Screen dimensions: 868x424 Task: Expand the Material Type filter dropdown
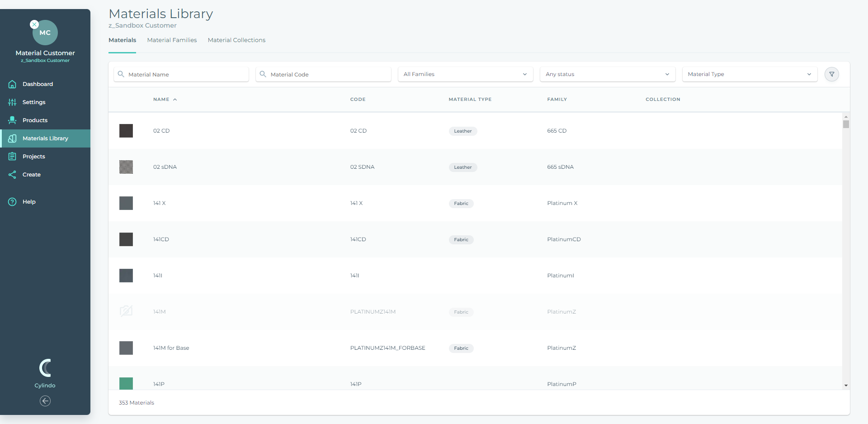[749, 74]
